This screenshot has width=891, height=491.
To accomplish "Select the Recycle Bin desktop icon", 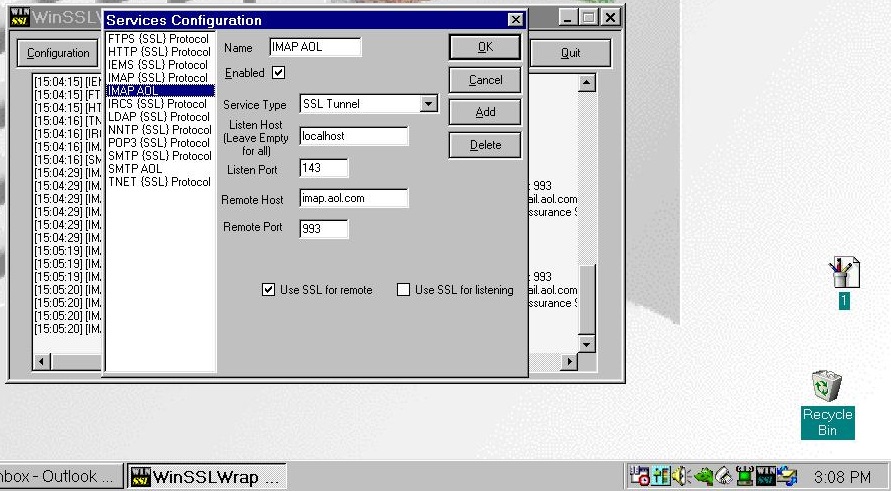I will pos(827,405).
